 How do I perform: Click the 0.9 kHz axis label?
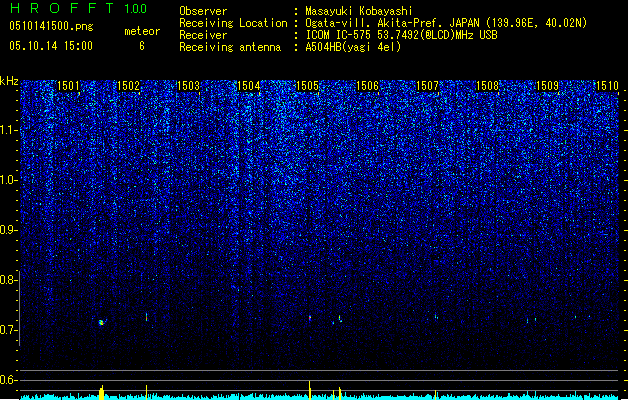point(8,230)
